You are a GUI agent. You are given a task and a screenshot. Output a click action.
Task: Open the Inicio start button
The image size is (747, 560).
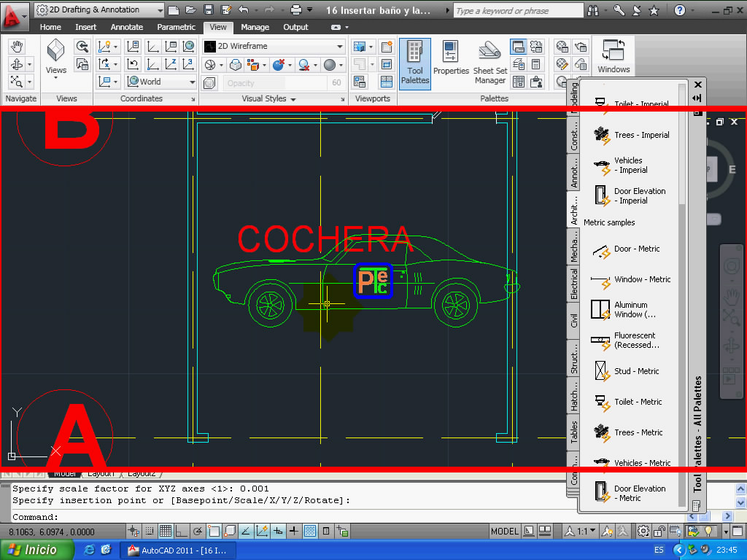coord(36,550)
